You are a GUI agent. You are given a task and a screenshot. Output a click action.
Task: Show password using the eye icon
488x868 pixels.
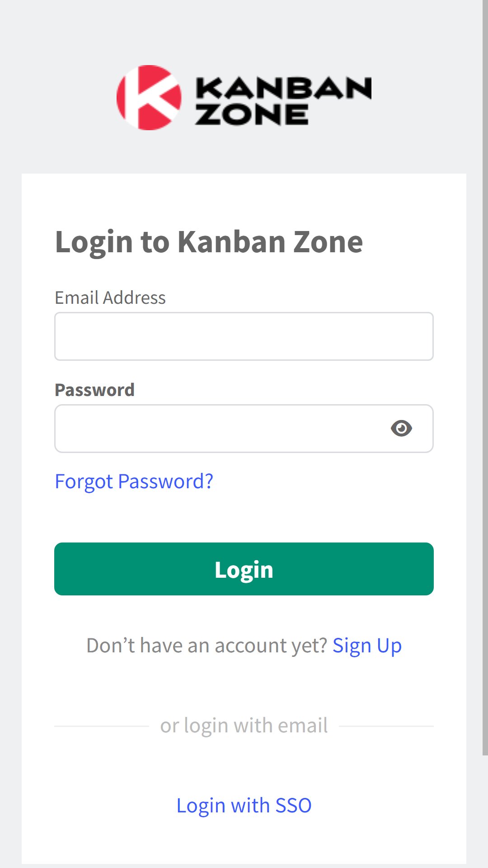pyautogui.click(x=401, y=428)
